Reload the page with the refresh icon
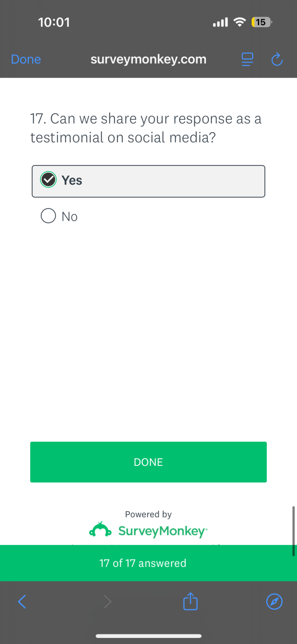This screenshot has width=297, height=644. coord(277,59)
